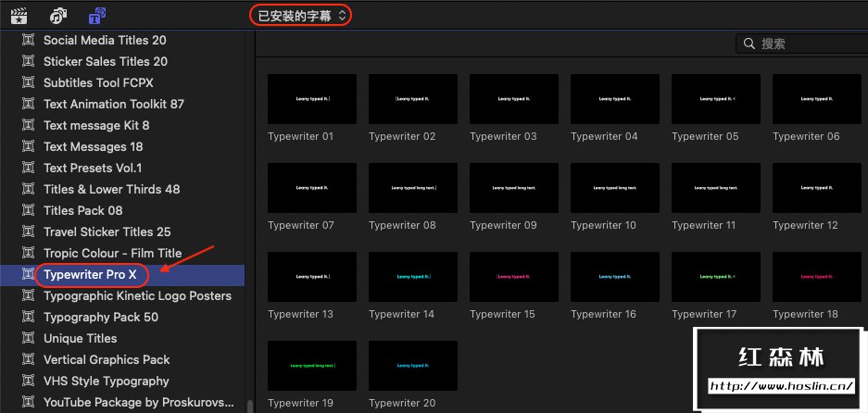Click the magnifier icon in search field
Screen dimensions: 868x413
(749, 44)
